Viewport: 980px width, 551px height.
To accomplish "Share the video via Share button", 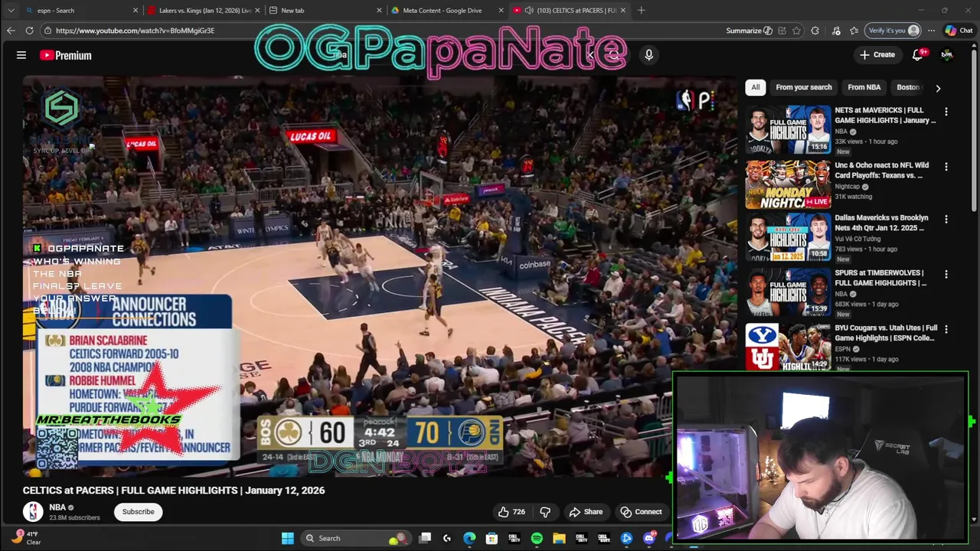I will pyautogui.click(x=586, y=512).
